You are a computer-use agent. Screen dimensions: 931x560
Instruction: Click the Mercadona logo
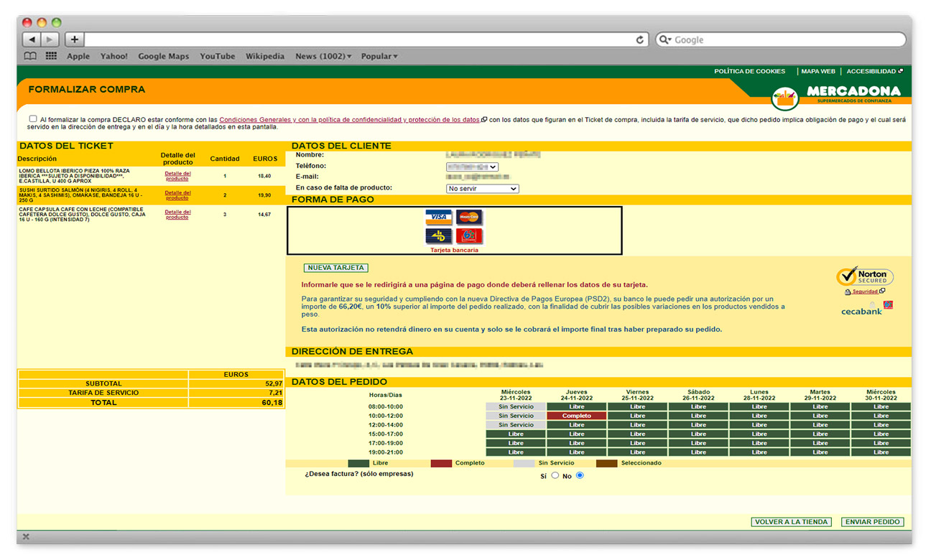[x=835, y=95]
